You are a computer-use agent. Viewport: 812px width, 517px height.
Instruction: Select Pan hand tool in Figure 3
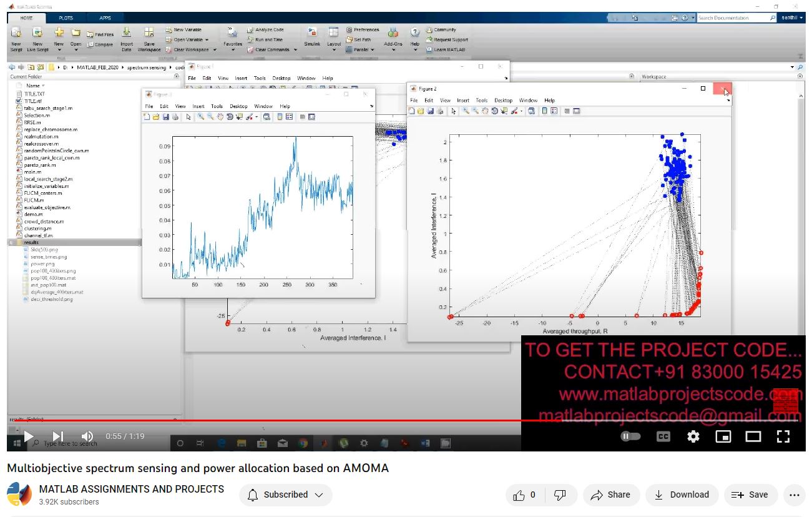coord(221,117)
